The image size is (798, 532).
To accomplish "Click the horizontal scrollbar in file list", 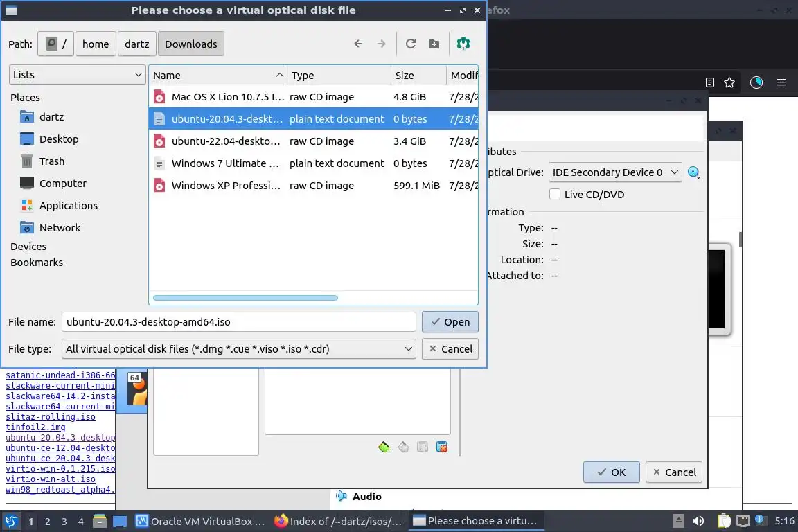I will (x=245, y=298).
